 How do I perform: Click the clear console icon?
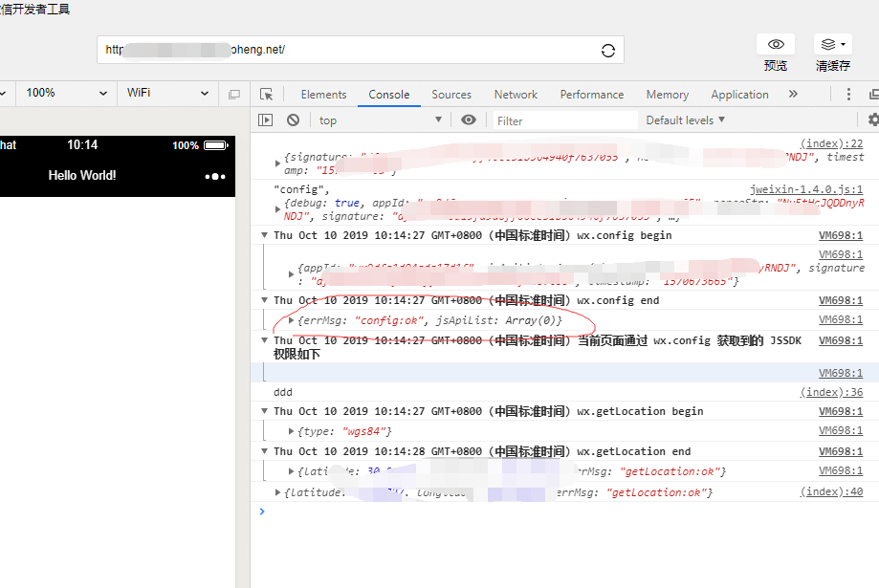[294, 120]
